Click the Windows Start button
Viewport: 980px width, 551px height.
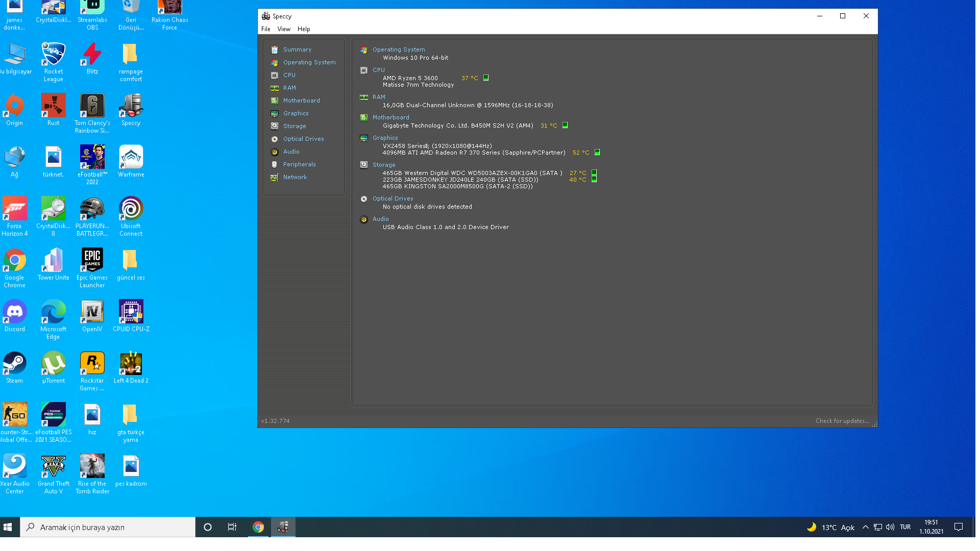point(8,527)
